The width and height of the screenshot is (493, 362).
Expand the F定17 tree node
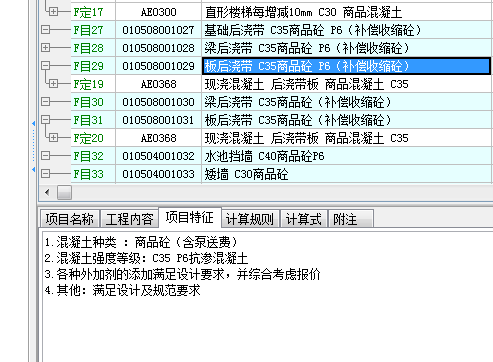pyautogui.click(x=53, y=12)
